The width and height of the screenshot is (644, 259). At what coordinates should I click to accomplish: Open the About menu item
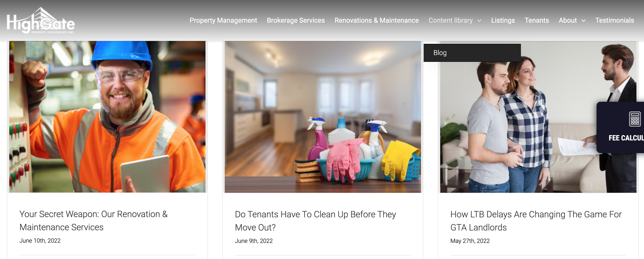568,20
